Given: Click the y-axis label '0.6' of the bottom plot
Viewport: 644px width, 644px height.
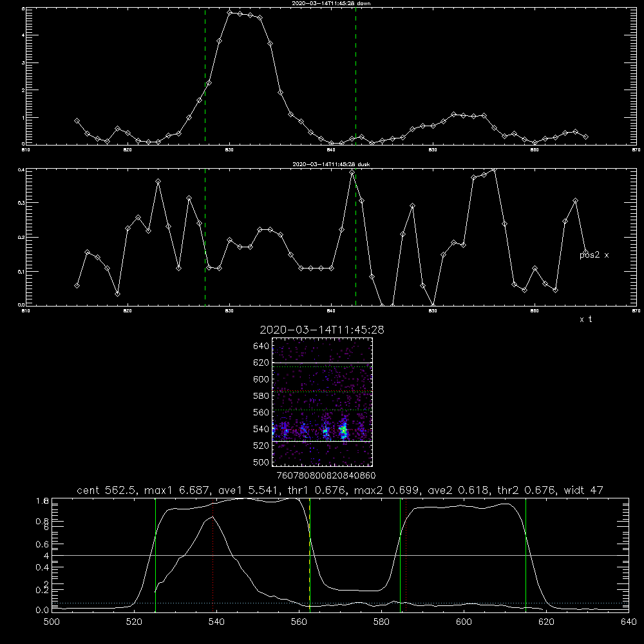Looking at the screenshot, I should pyautogui.click(x=43, y=544).
